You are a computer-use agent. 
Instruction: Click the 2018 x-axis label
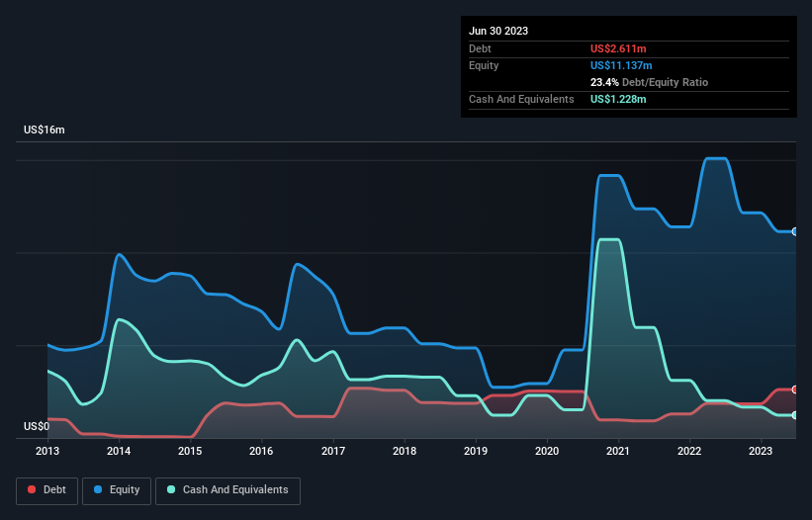(x=405, y=451)
